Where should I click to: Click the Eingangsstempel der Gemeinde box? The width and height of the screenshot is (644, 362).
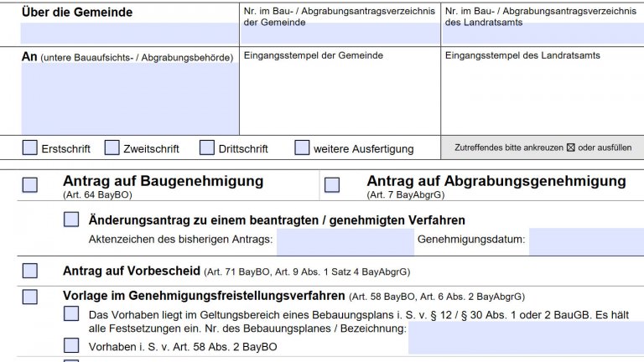pos(340,96)
